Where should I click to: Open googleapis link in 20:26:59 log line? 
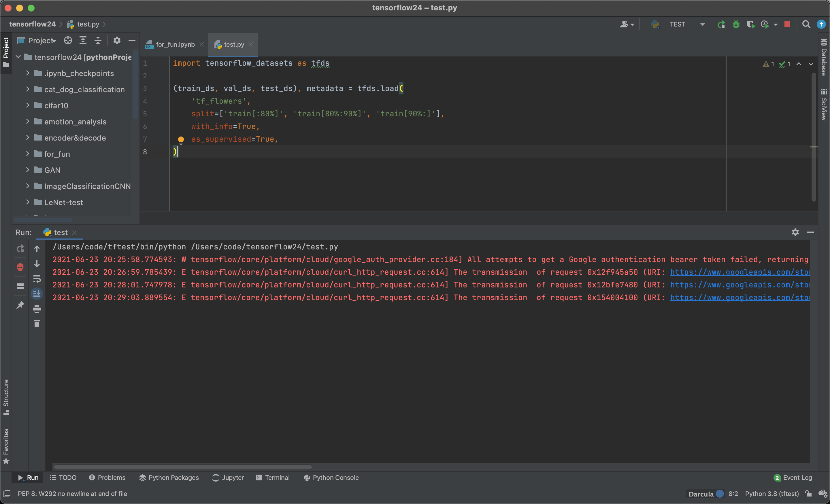(740, 272)
